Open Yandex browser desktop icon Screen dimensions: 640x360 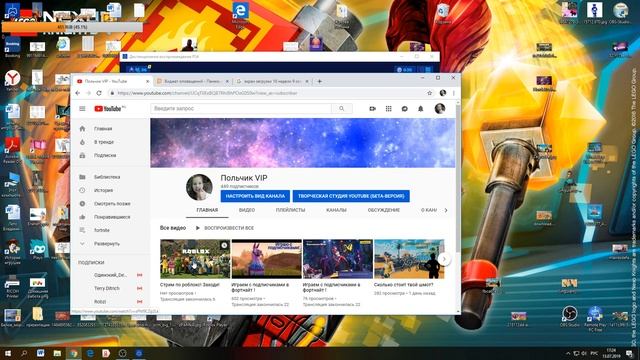(13, 80)
